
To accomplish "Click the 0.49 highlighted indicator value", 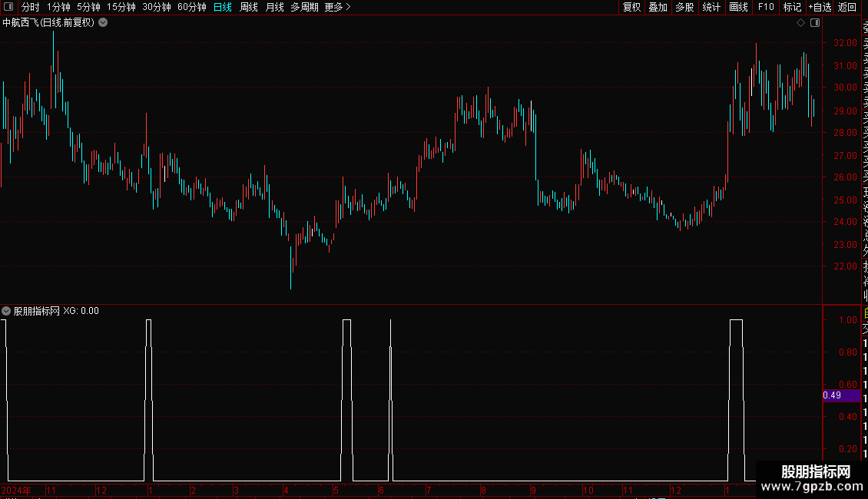I will (841, 395).
